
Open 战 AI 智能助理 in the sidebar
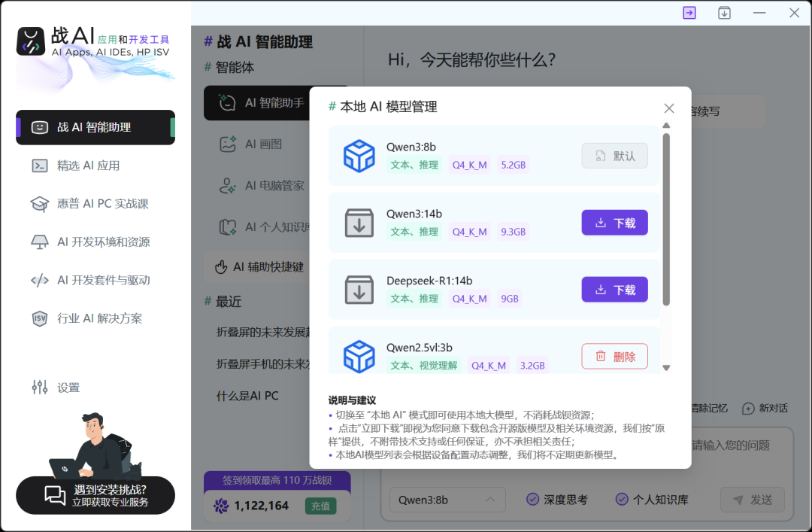click(x=95, y=127)
